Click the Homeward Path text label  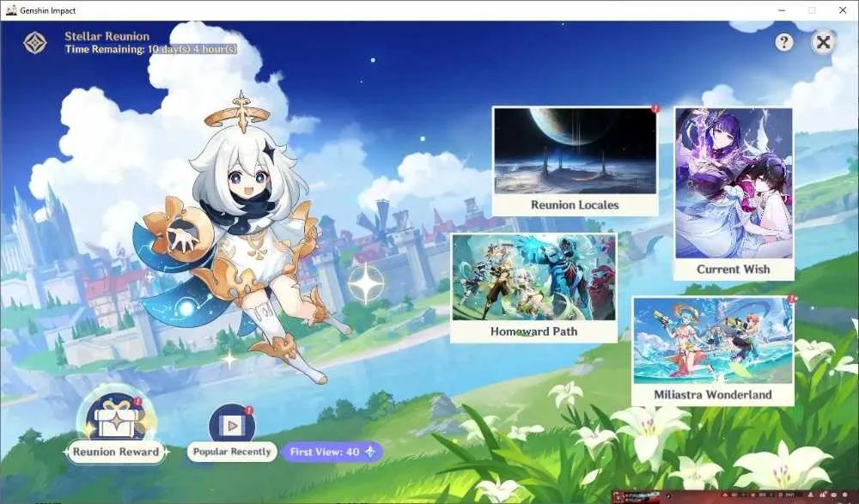[x=533, y=331]
